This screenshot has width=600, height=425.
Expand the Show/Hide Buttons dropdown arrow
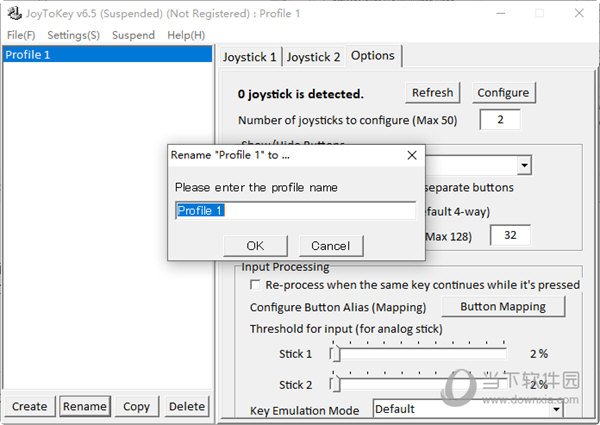coord(524,165)
